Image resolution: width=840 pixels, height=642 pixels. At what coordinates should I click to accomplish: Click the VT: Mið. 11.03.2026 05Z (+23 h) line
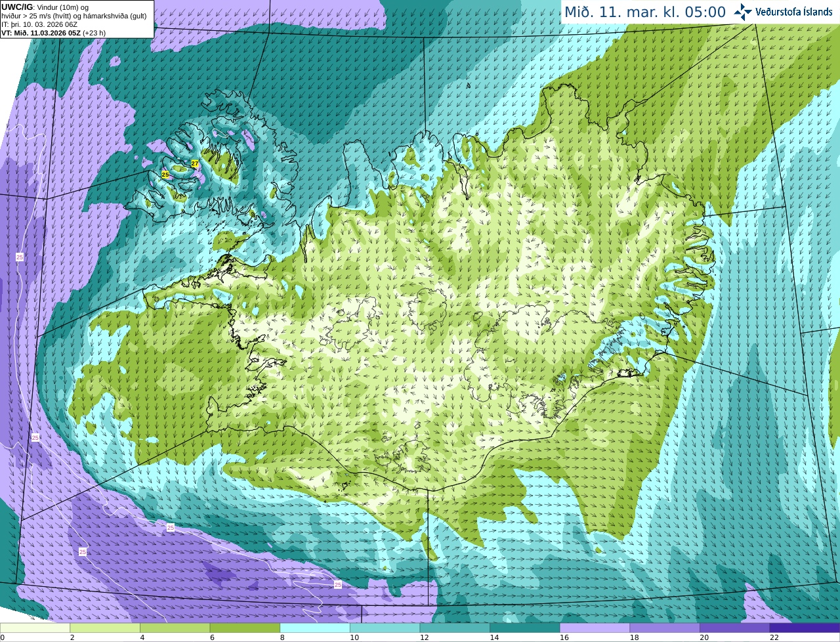click(x=54, y=33)
